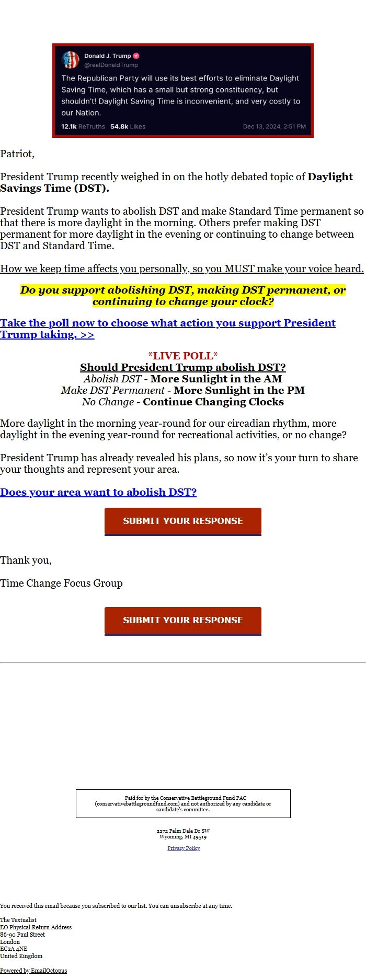
Task: Open the @realDonaldTrump handle
Action: click(110, 64)
